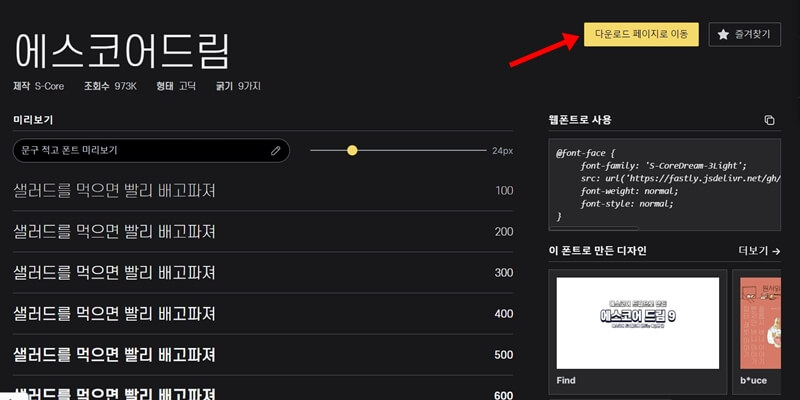Screen dimensions: 800x400
Task: Select the 300 weight preview row
Action: pos(263,273)
